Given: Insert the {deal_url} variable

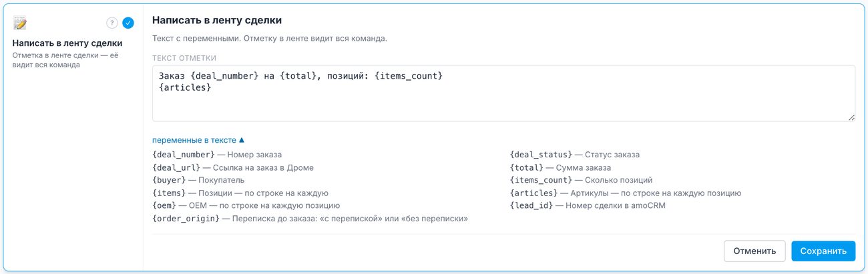Looking at the screenshot, I should coord(176,167).
